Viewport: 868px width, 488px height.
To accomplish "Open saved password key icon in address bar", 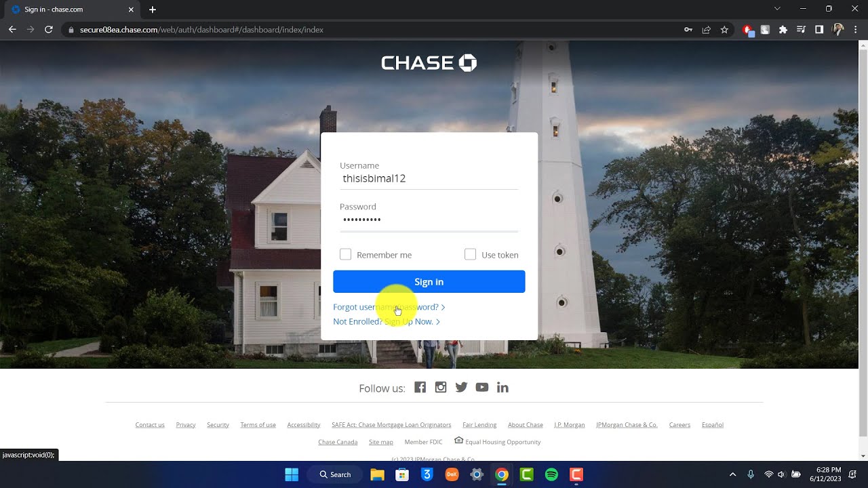I will (x=688, y=30).
